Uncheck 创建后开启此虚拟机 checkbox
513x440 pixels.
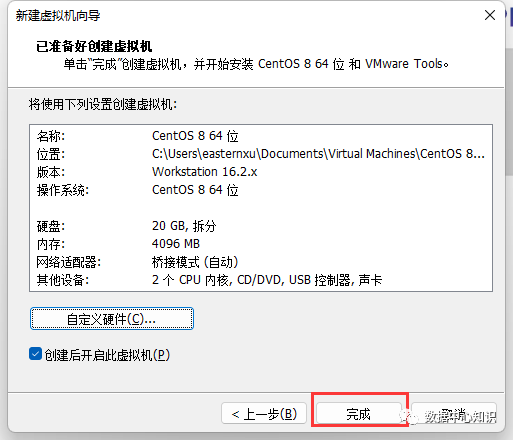click(35, 354)
